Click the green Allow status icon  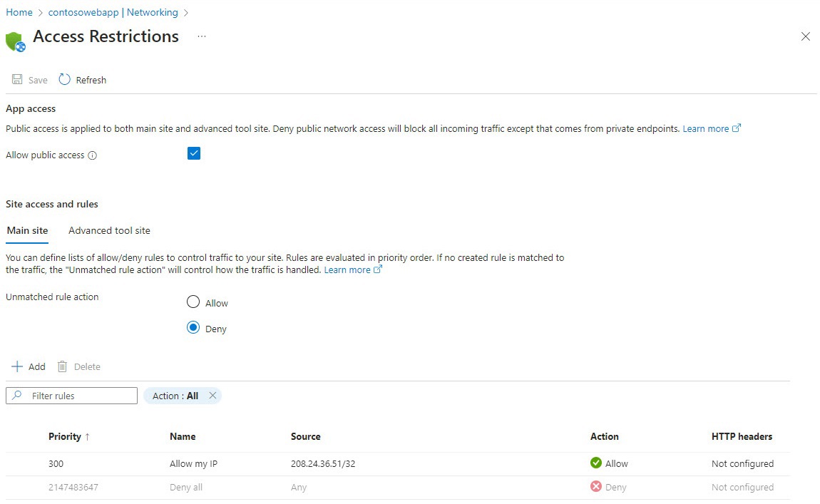[x=595, y=463]
